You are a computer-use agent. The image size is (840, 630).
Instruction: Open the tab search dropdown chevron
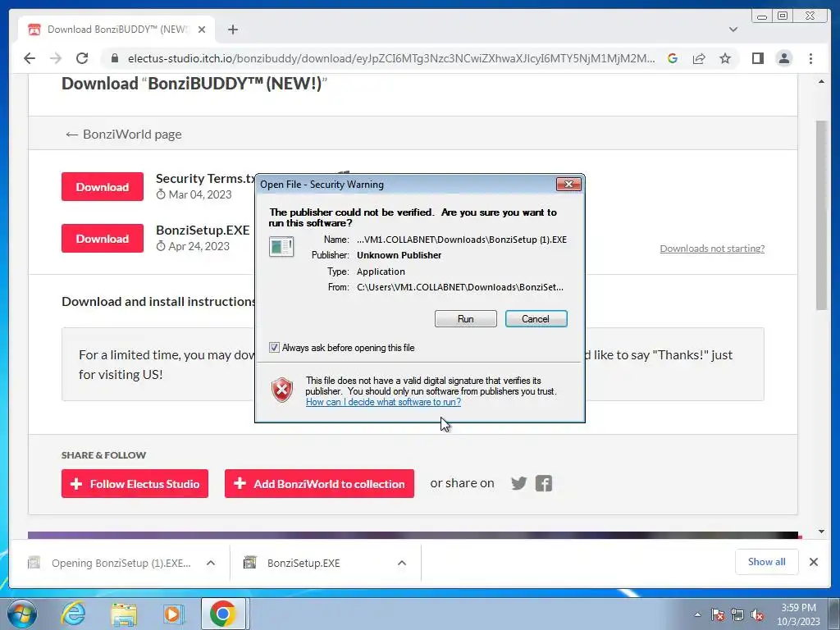(733, 30)
